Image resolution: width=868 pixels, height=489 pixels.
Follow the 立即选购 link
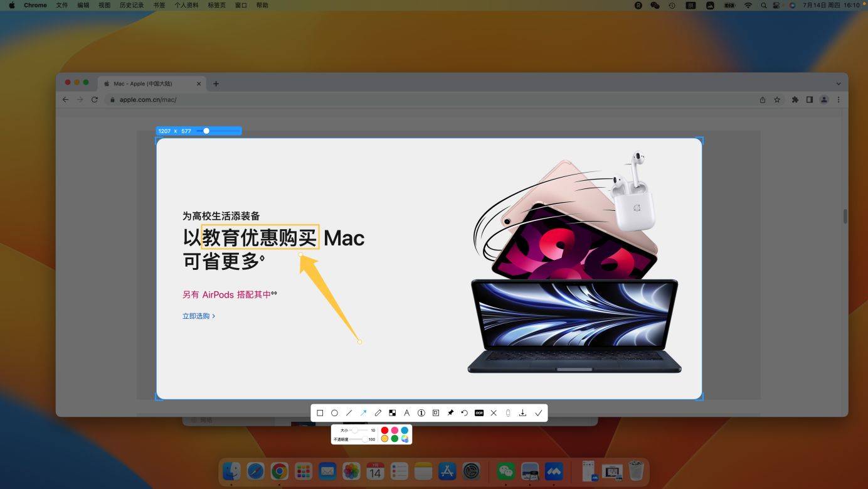pyautogui.click(x=199, y=316)
